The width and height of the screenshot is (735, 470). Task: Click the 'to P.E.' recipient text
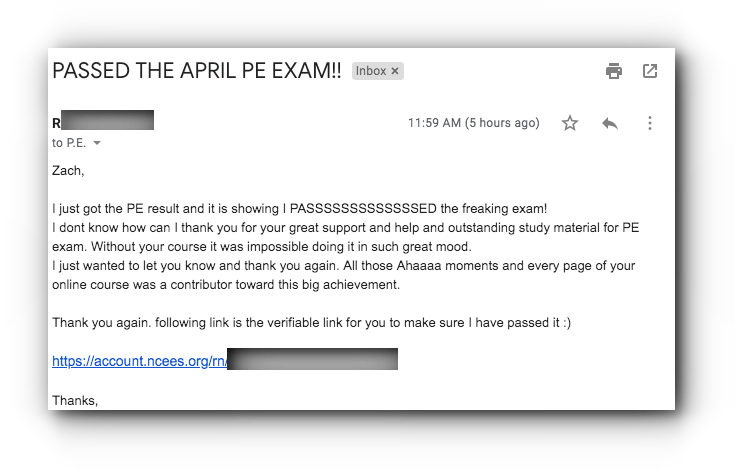coord(69,143)
